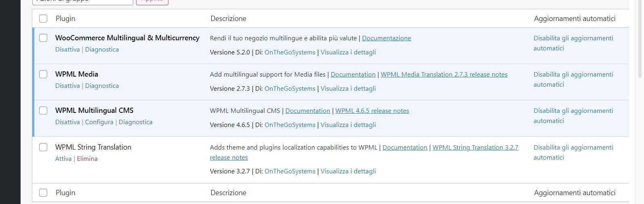
Task: Click the WPML Multilingual CMS plugin name
Action: [x=94, y=110]
